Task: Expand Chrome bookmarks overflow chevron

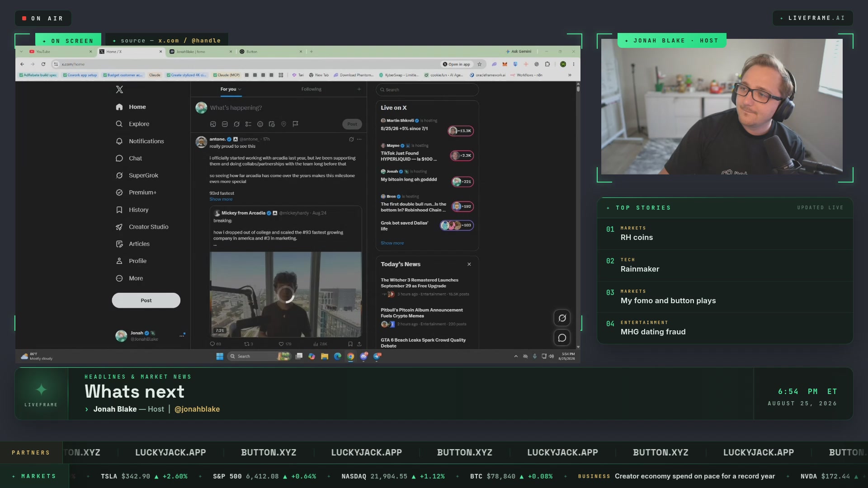Action: point(570,75)
